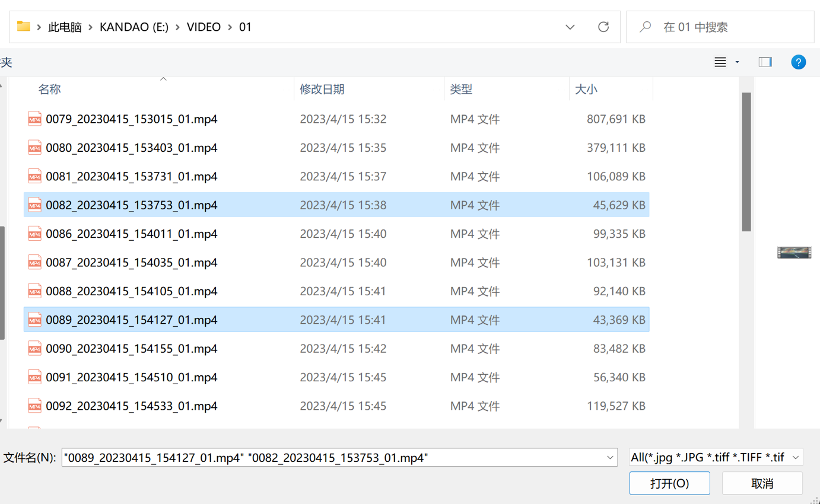Screen dimensions: 820x504
Task: Select the MP4 icon beside 0092_20230415_154533_01.mp4
Action: 35,406
